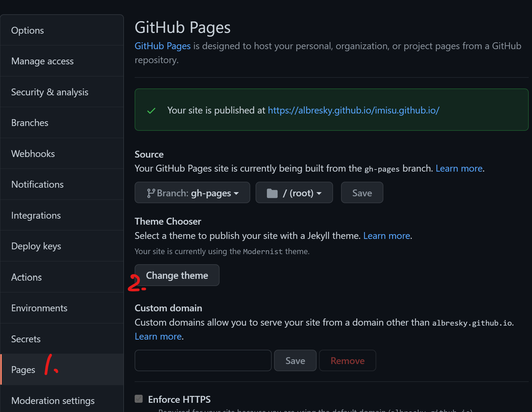Click Learn more link for Theme Chooser
Viewport: 532px width, 412px height.
coord(387,236)
